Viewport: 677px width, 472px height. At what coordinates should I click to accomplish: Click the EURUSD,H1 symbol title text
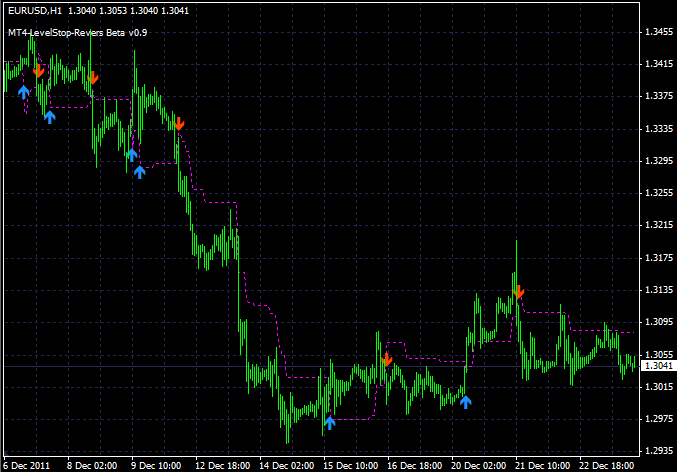(35, 11)
